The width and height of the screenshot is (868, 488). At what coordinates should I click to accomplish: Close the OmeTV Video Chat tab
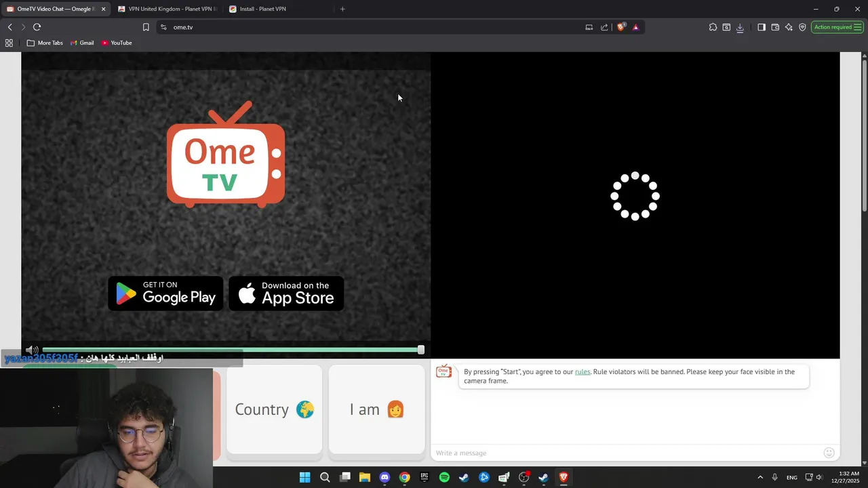(103, 9)
